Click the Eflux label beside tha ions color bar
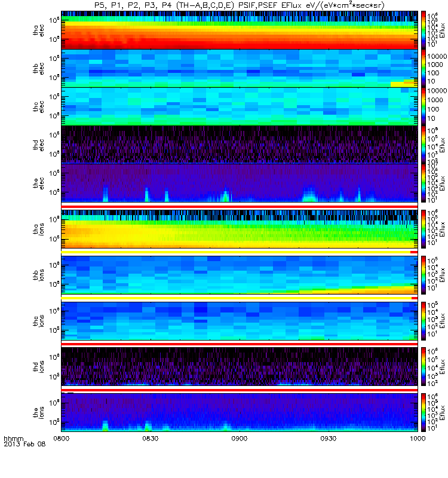The height and width of the screenshot is (478, 448). coord(443,229)
